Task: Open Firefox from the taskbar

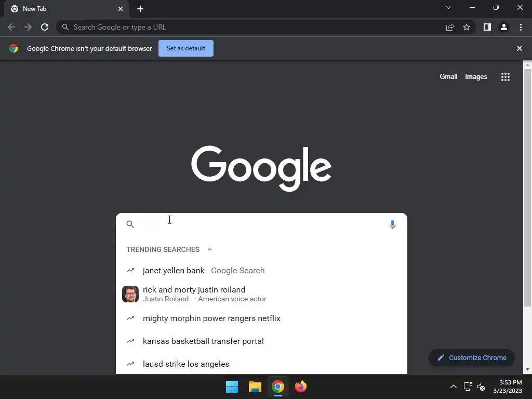Action: point(301,387)
